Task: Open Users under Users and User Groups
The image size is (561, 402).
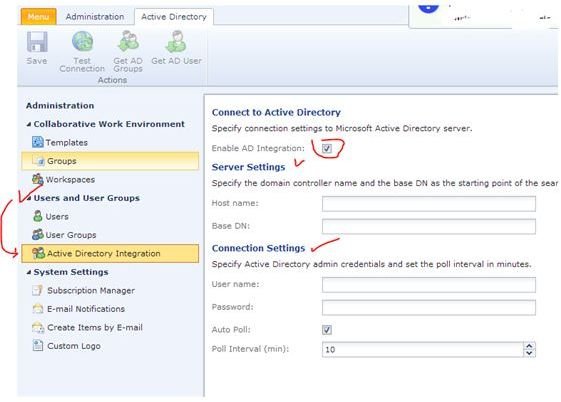Action: (50, 216)
